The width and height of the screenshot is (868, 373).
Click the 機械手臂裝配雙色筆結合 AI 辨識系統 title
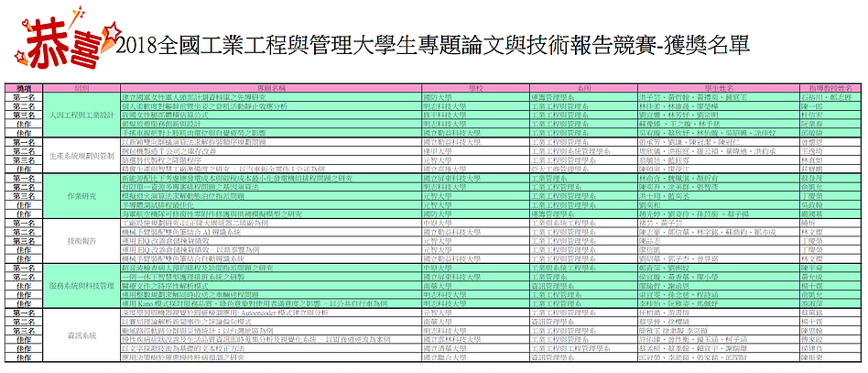[x=271, y=232]
